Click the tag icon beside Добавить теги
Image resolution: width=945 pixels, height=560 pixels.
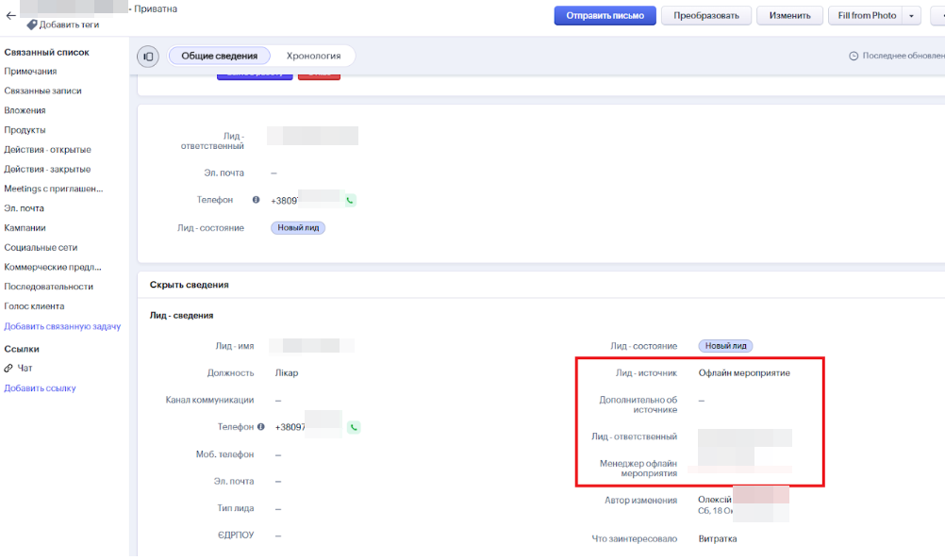pos(32,25)
